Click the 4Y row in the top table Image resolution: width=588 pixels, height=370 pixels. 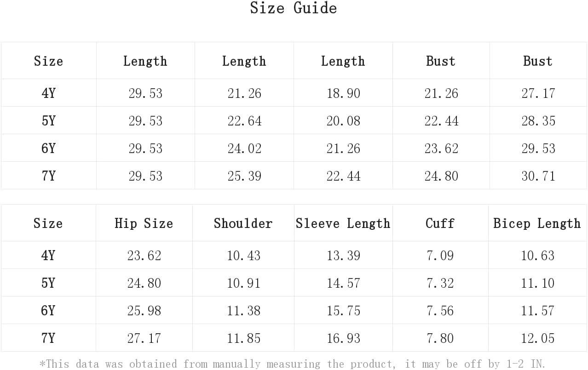tap(294, 93)
